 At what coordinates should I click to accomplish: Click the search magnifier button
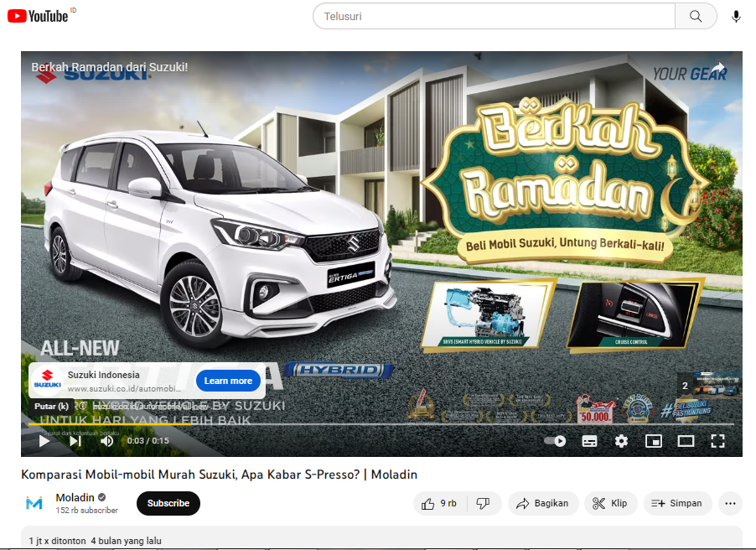tap(696, 16)
